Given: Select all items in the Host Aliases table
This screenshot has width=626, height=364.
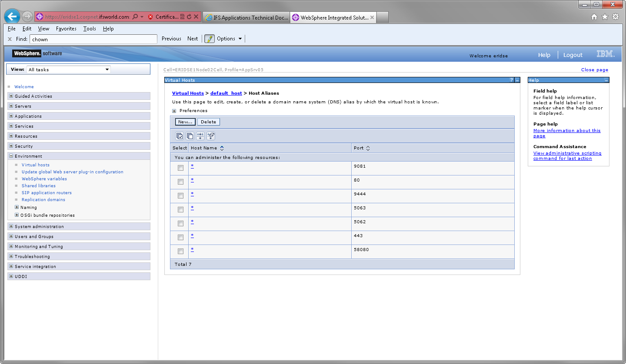Looking at the screenshot, I should [x=179, y=136].
